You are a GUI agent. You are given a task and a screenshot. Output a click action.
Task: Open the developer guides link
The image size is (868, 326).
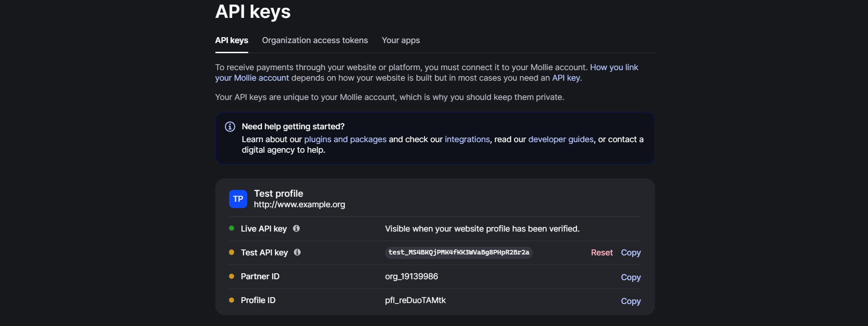tap(560, 139)
